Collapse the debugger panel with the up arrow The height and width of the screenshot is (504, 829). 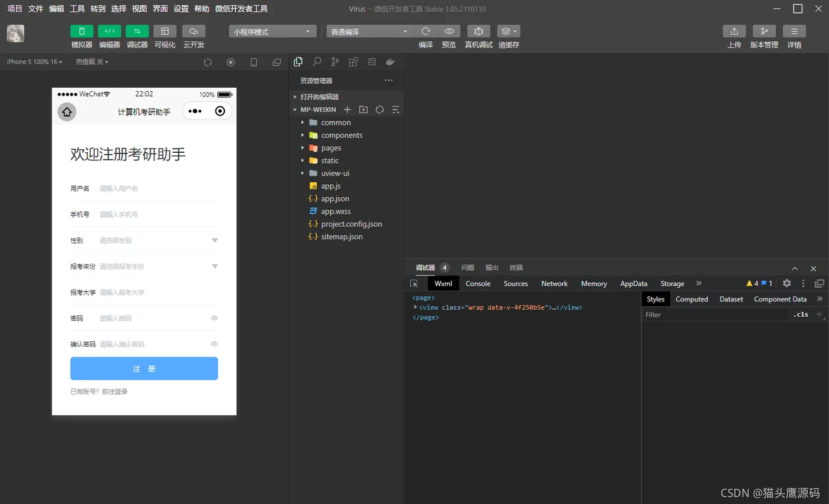[x=795, y=268]
